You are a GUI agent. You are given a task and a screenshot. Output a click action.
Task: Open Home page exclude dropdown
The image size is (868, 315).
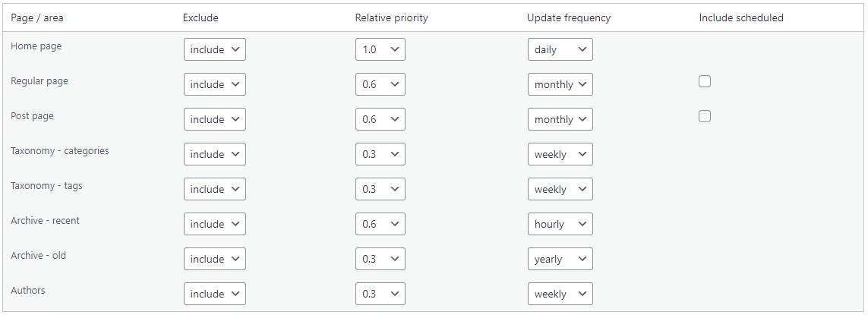click(x=214, y=50)
